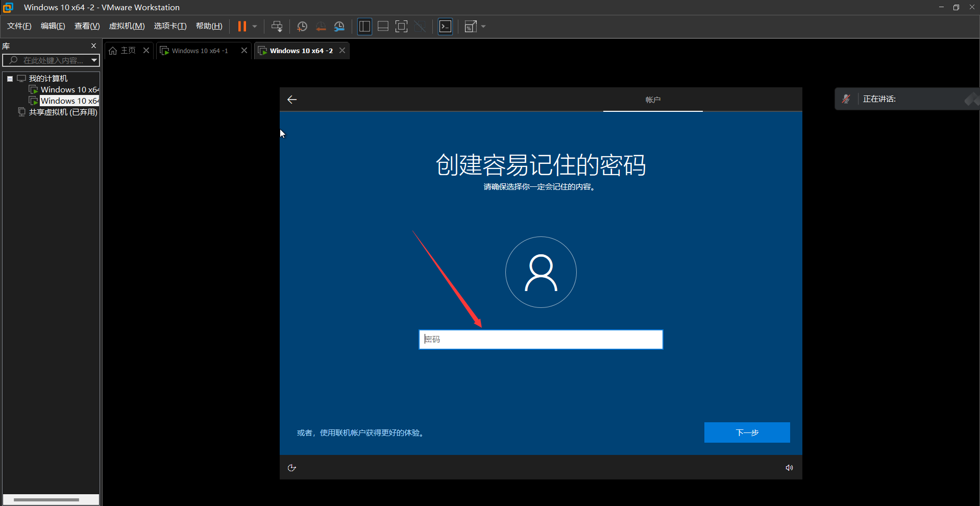Open the 选项卡(T) menu
Image resolution: width=980 pixels, height=506 pixels.
(x=170, y=26)
